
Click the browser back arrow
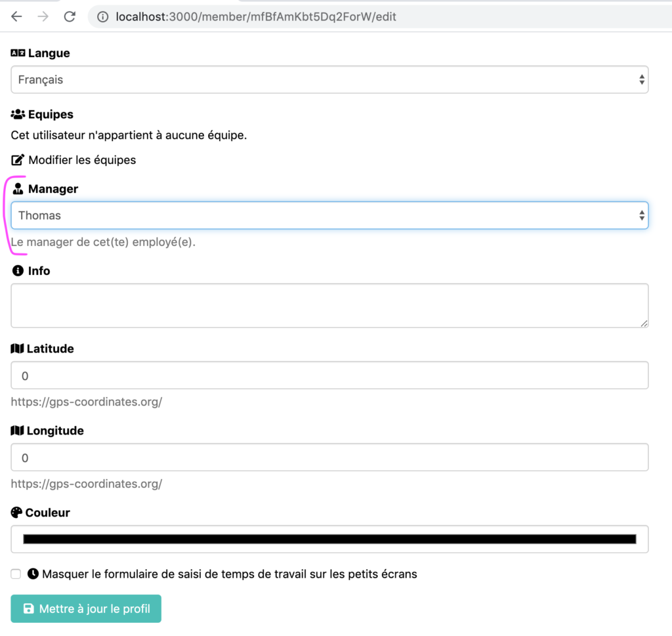pyautogui.click(x=16, y=17)
